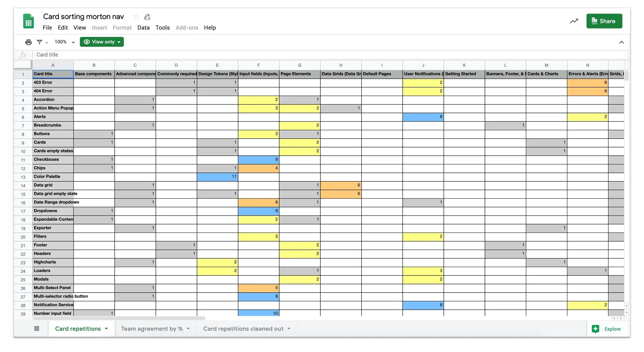
Task: Star the Card sorting morton nav document
Action: [136, 17]
